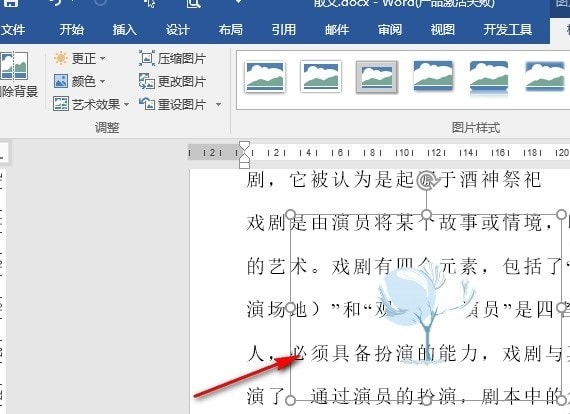Click the Remove Background (删除背景) icon
The width and height of the screenshot is (570, 414).
(x=14, y=66)
